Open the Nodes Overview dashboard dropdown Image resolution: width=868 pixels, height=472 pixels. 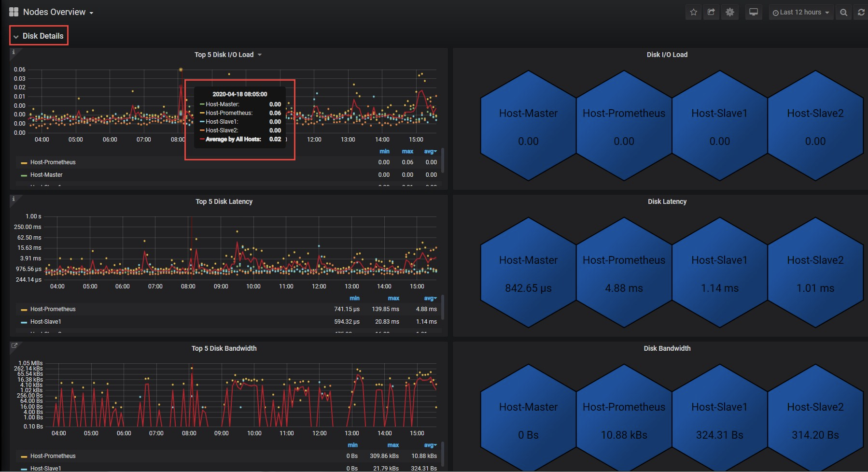58,12
